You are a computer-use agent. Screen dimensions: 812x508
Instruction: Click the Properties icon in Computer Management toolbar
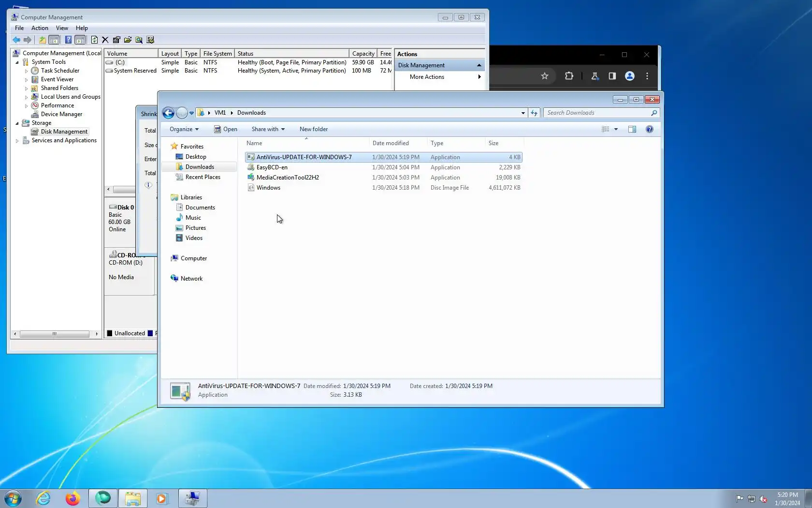(x=116, y=40)
